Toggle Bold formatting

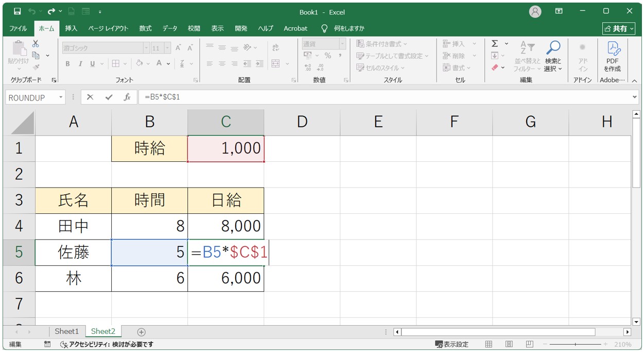67,64
